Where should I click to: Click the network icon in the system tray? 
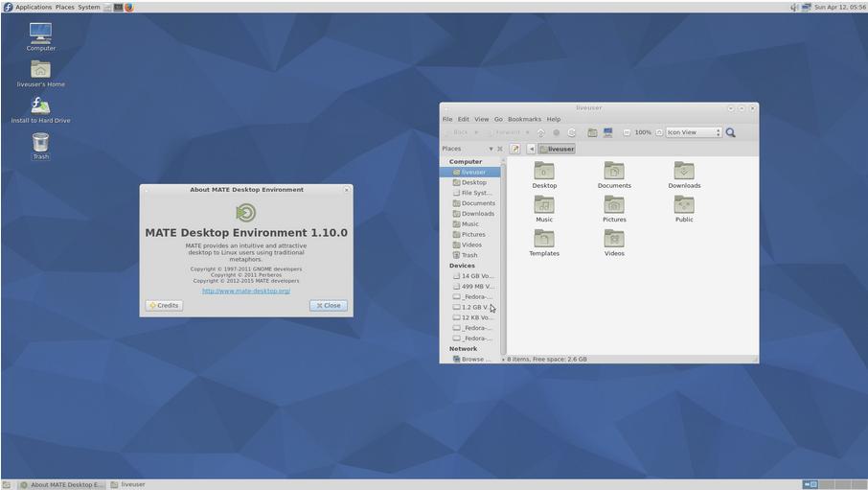pyautogui.click(x=806, y=8)
